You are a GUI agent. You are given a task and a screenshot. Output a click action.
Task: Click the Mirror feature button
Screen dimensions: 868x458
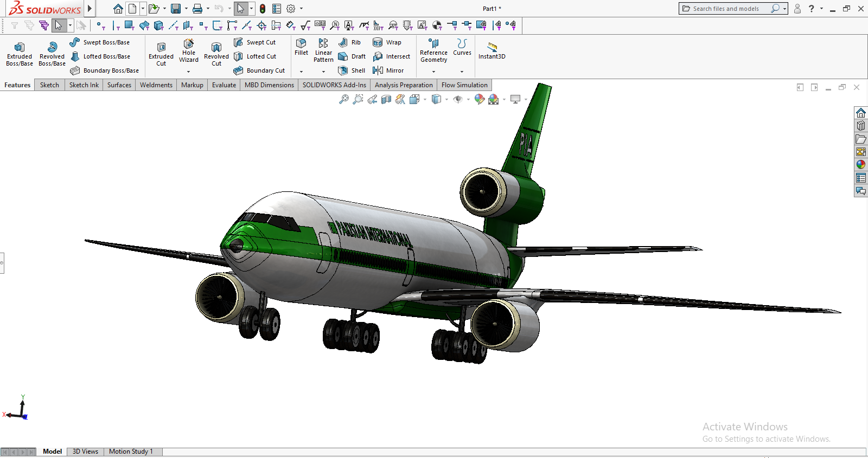(x=388, y=70)
